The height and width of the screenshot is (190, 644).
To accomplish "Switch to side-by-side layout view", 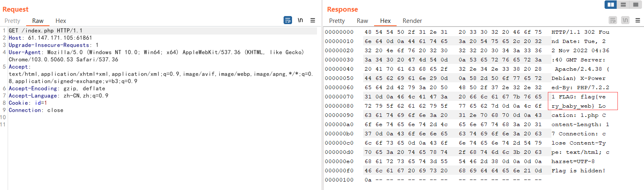I will pyautogui.click(x=611, y=4).
